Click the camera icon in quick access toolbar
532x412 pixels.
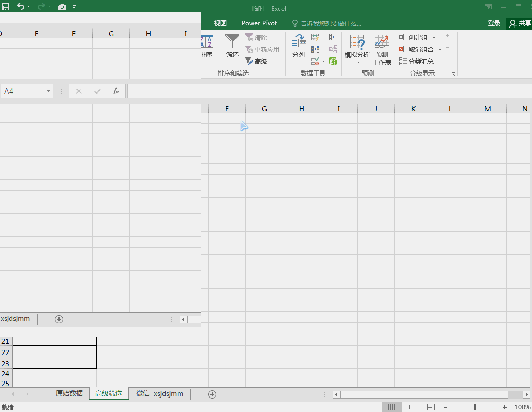tap(62, 7)
